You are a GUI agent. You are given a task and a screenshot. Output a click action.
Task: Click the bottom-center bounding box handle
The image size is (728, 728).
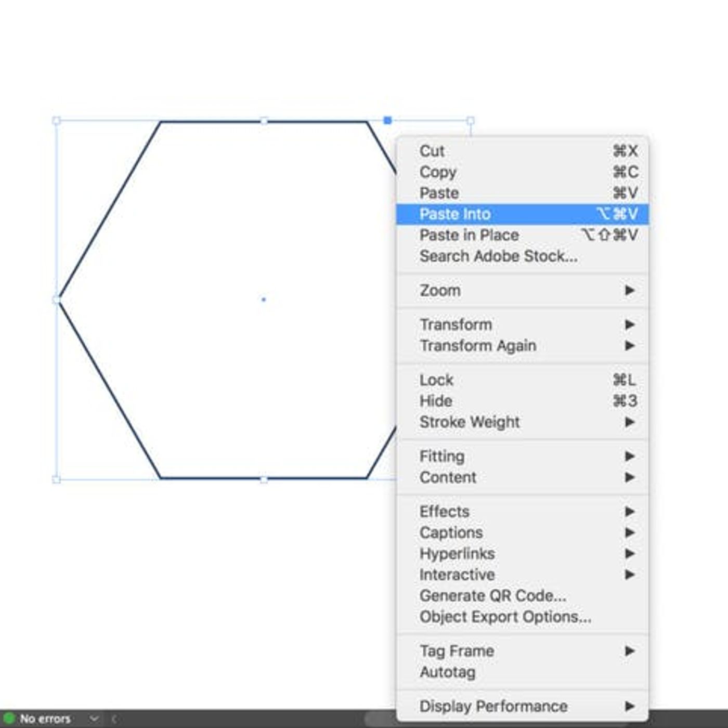[x=264, y=479]
